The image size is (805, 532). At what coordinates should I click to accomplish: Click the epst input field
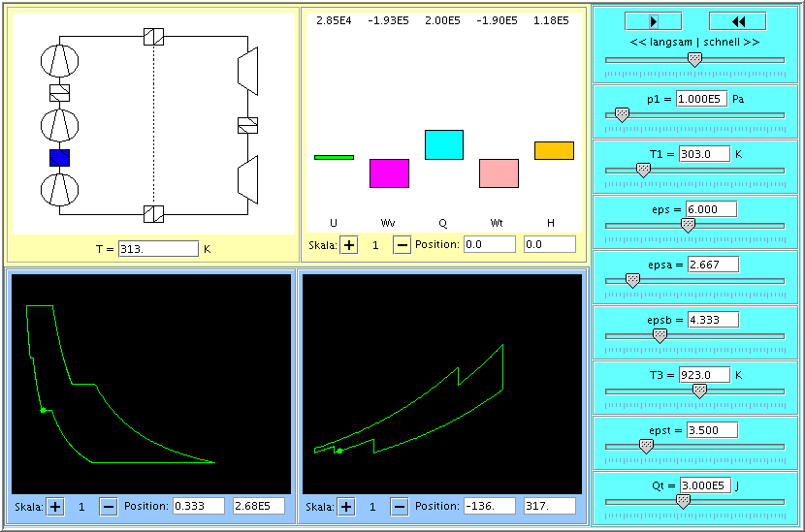pos(712,430)
